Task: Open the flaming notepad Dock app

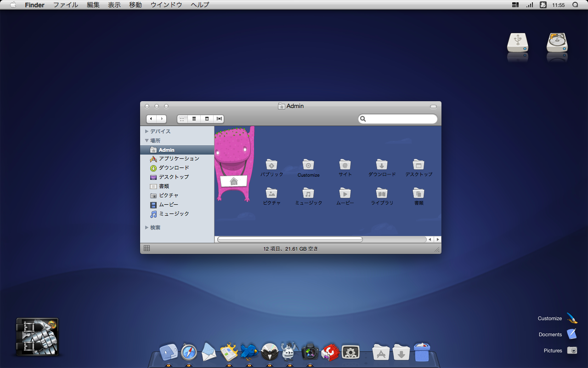Action: tap(229, 352)
